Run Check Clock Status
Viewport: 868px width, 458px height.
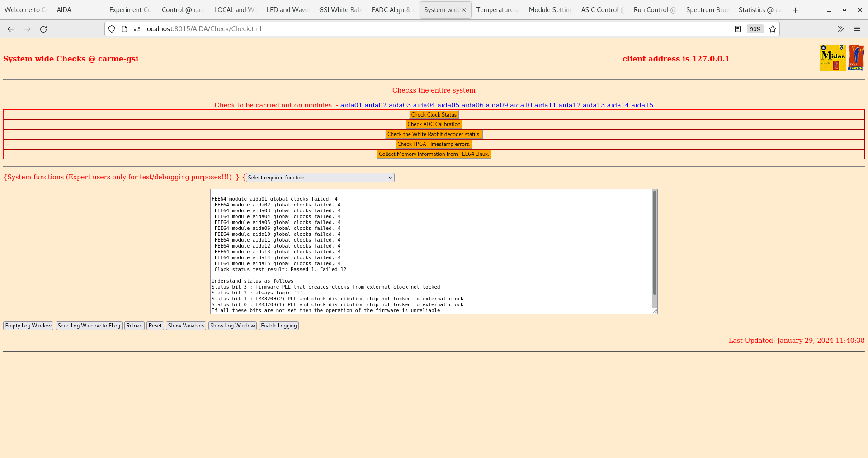point(434,114)
